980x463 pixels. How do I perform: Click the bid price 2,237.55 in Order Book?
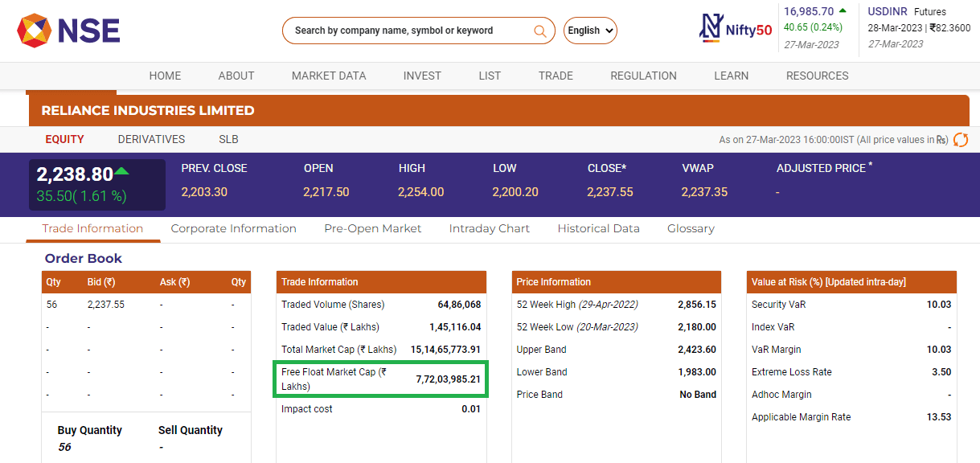(106, 305)
